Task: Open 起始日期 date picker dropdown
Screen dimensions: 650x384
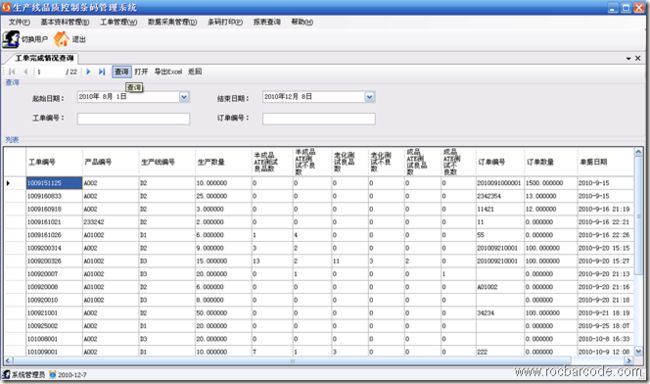Action: (x=184, y=97)
